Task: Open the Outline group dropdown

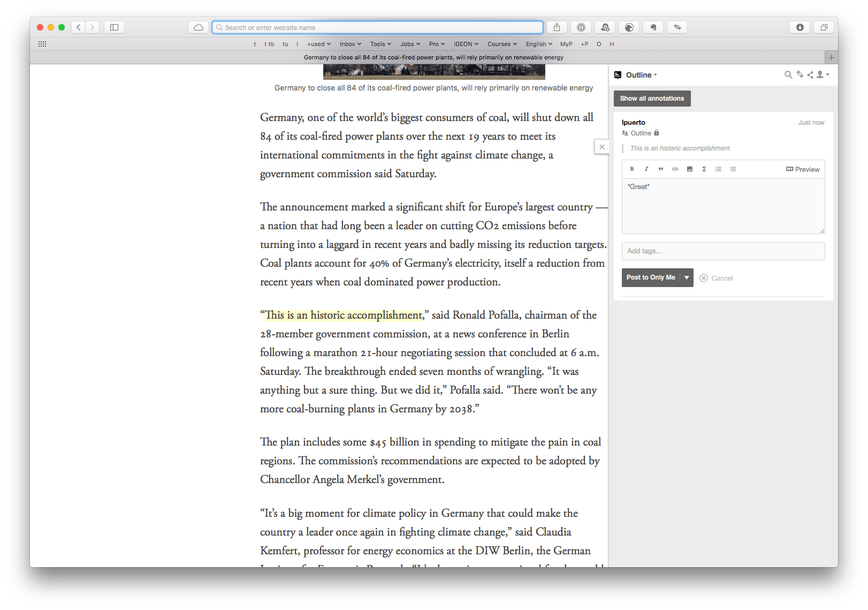Action: tap(640, 75)
